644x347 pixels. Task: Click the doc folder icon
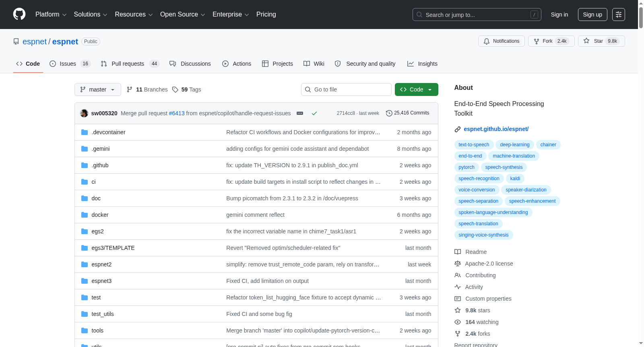pos(85,198)
